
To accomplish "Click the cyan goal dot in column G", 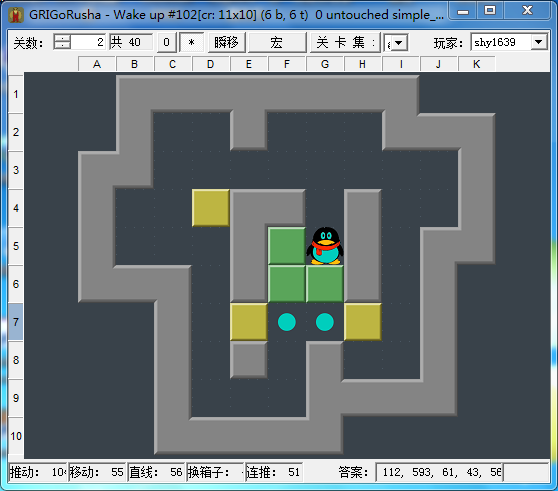I will coord(325,322).
